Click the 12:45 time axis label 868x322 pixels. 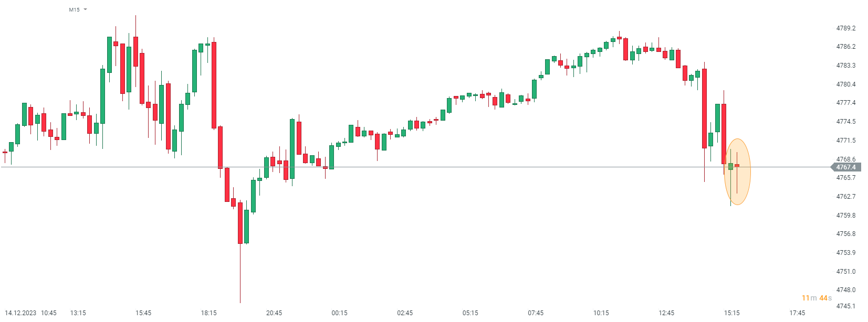[x=666, y=313]
